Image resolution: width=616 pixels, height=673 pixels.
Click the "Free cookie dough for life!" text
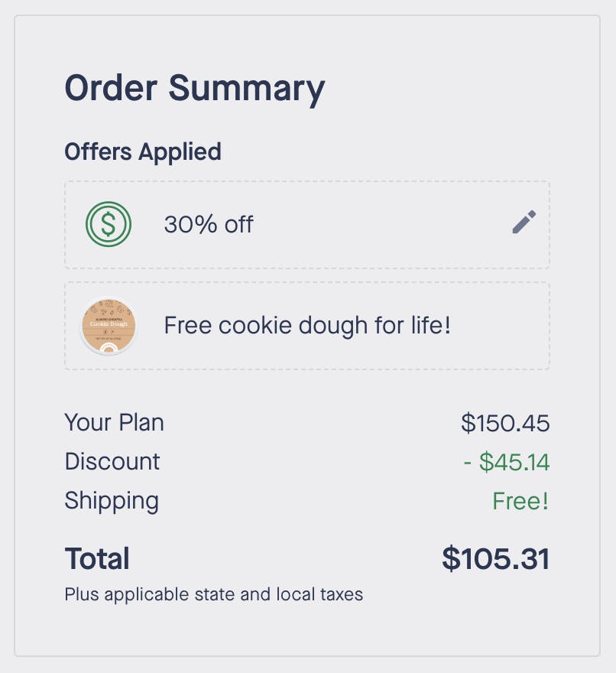click(307, 326)
